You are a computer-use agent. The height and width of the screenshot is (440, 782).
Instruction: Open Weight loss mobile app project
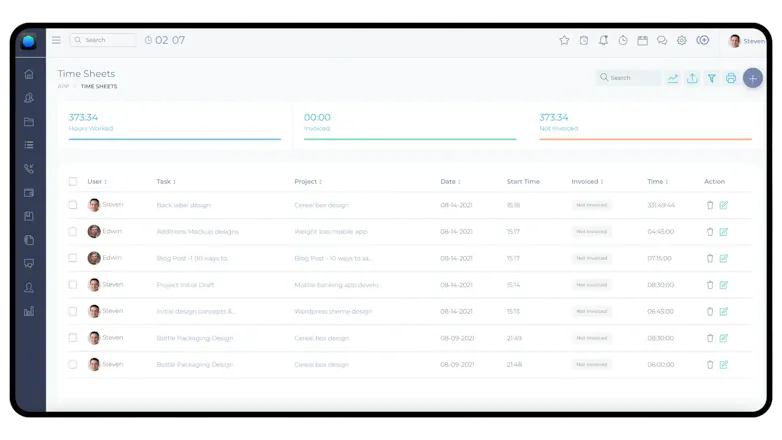331,231
